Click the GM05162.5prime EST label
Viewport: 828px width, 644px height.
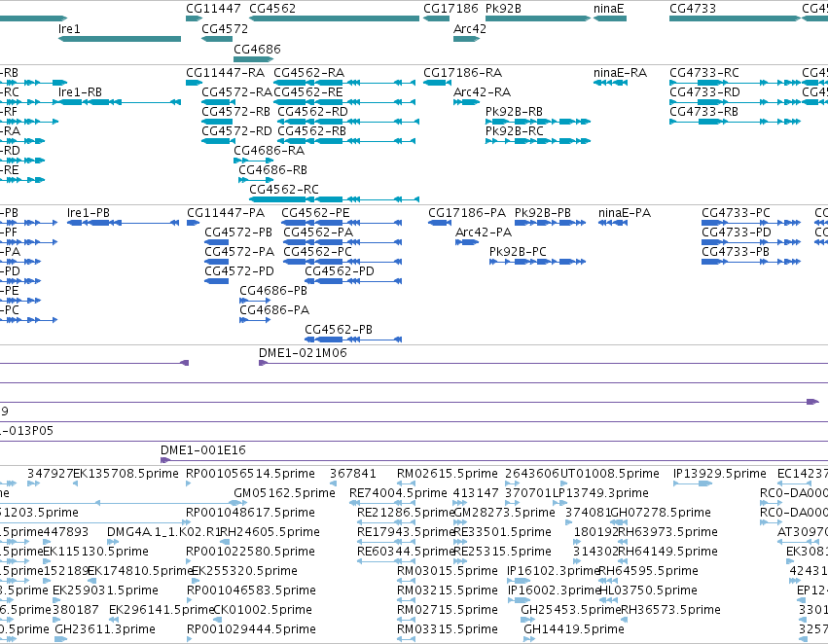point(285,493)
